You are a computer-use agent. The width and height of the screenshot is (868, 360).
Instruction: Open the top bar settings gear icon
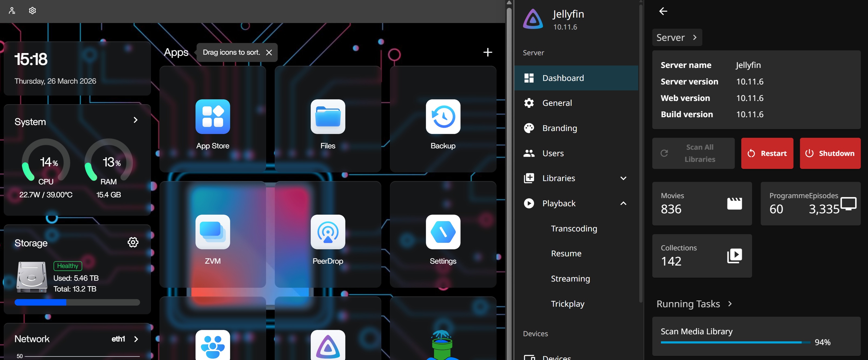pos(32,11)
